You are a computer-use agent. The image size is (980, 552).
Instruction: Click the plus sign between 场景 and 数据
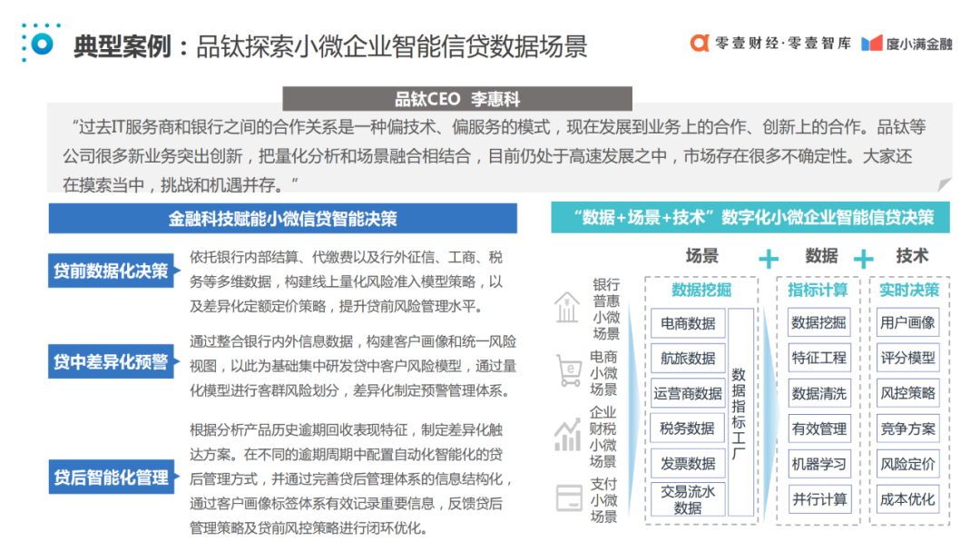tap(769, 258)
